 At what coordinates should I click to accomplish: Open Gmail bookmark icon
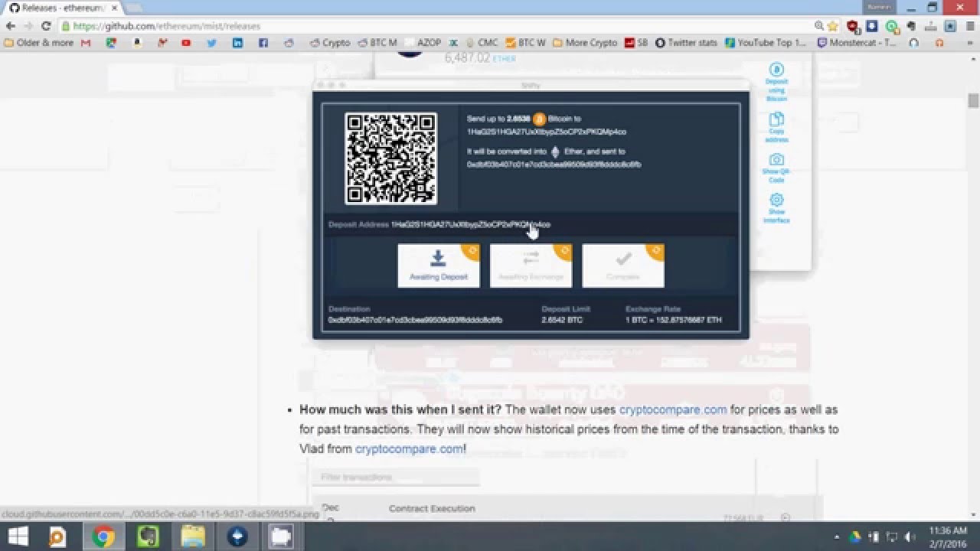[x=86, y=43]
